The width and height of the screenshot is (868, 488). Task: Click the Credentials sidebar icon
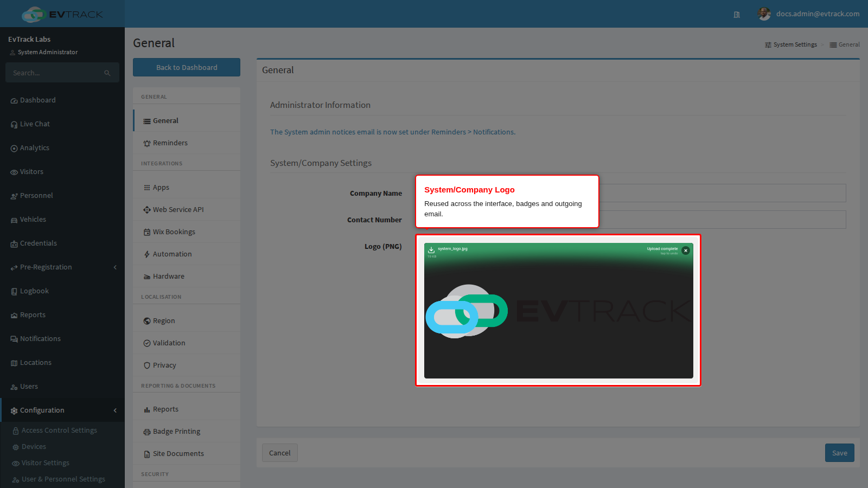click(x=14, y=244)
